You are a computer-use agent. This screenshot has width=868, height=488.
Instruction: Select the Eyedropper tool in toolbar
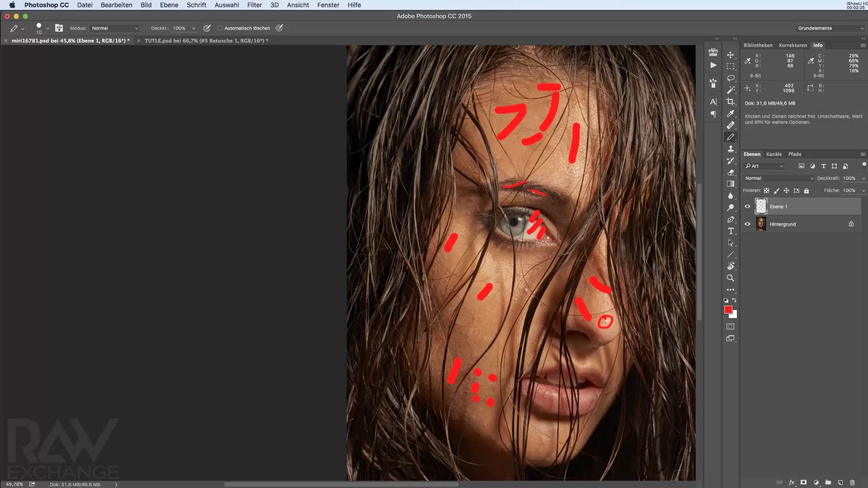pos(731,113)
